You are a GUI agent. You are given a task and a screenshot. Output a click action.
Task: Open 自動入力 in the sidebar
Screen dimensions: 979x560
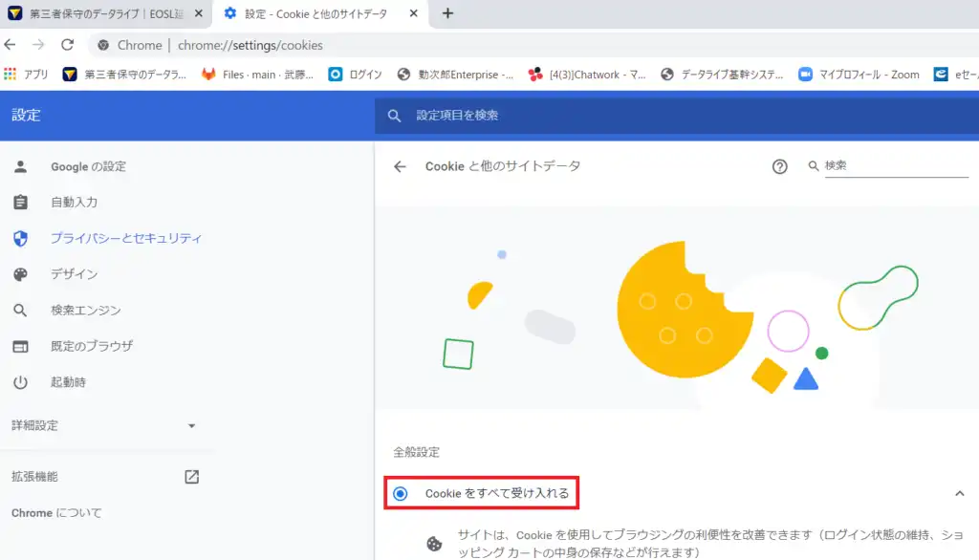pyautogui.click(x=74, y=203)
